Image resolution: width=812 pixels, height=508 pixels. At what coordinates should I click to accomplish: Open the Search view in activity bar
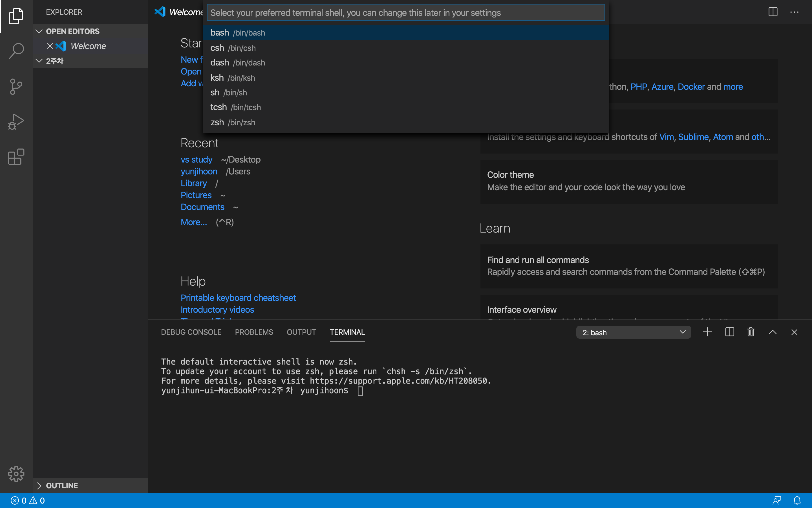(16, 51)
